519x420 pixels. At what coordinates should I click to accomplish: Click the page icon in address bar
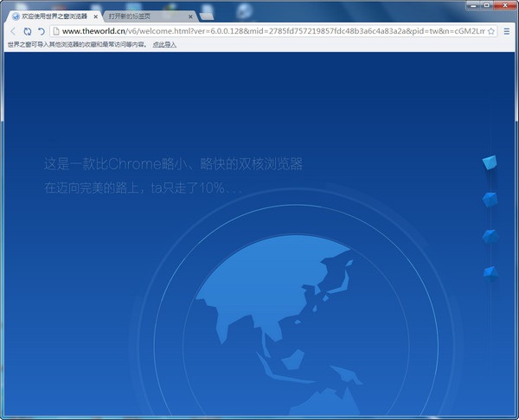[56, 31]
